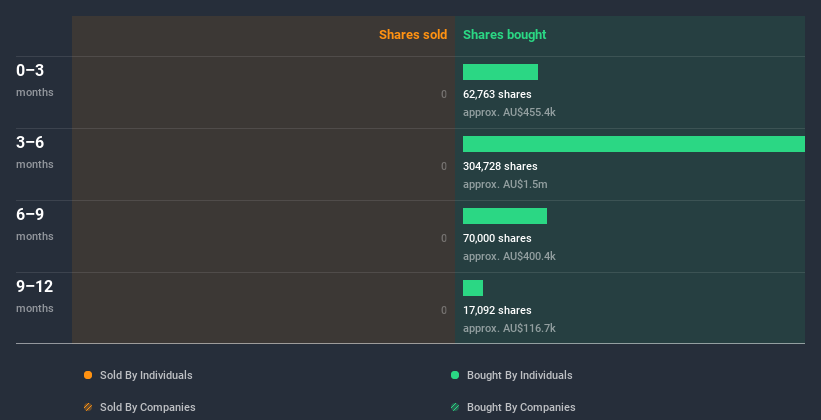Click the 70,000 shares value
This screenshot has height=420, width=821.
497,238
